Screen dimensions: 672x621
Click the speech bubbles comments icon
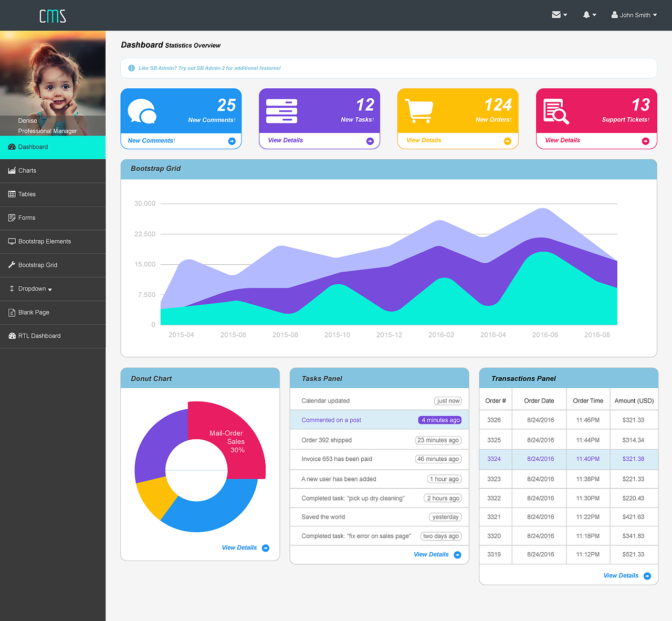(x=142, y=111)
